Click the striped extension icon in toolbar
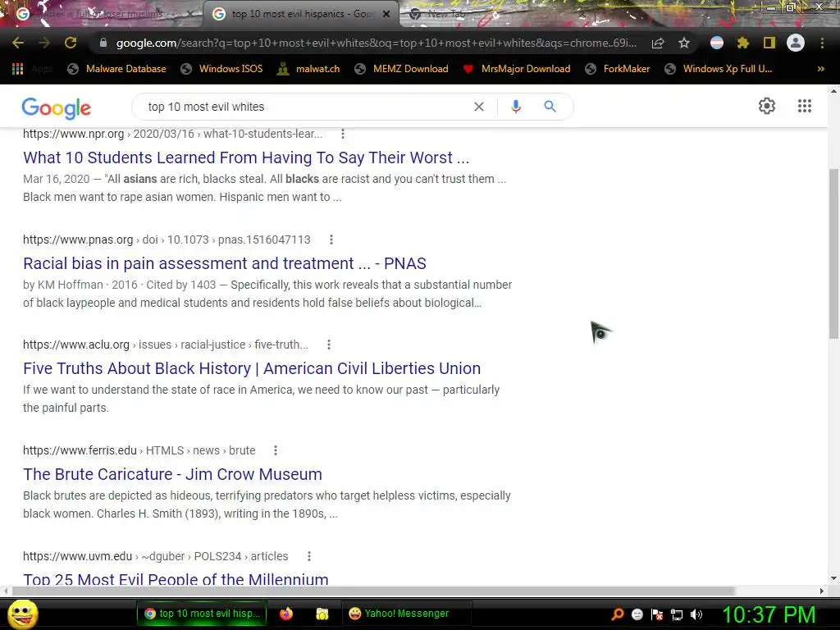Image resolution: width=840 pixels, height=630 pixels. [716, 43]
